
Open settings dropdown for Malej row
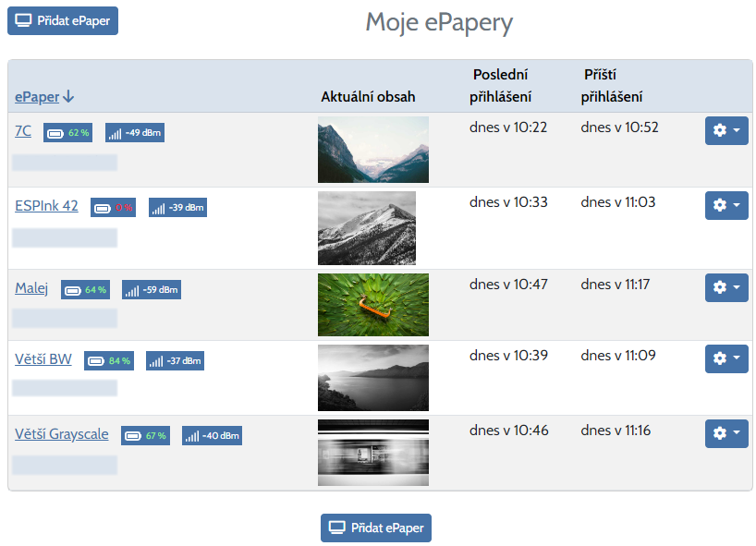[x=726, y=287]
